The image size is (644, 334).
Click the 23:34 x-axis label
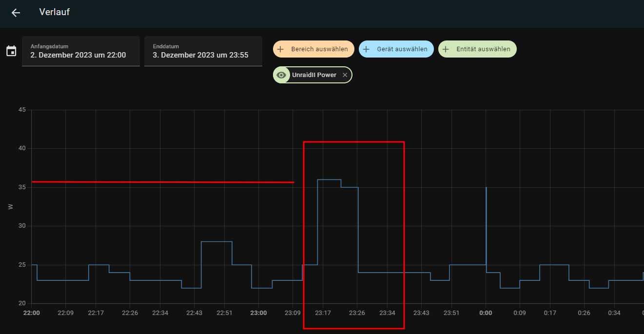pos(387,313)
